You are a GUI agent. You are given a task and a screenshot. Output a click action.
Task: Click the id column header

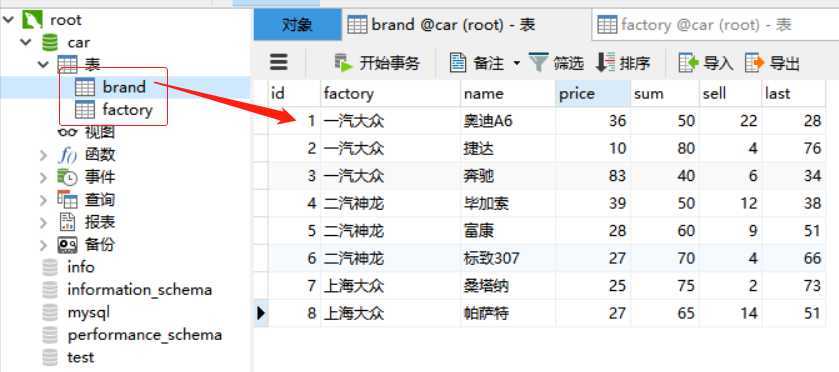(x=294, y=94)
